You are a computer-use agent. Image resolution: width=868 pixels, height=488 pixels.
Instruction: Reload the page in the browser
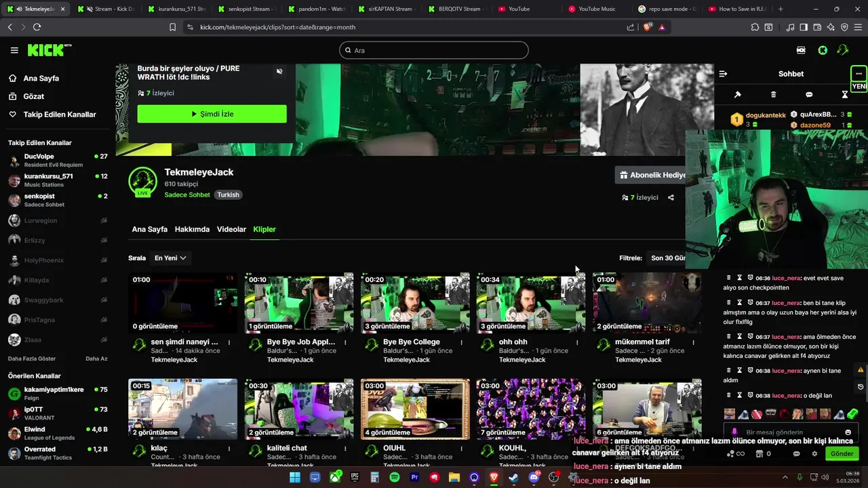pyautogui.click(x=37, y=27)
